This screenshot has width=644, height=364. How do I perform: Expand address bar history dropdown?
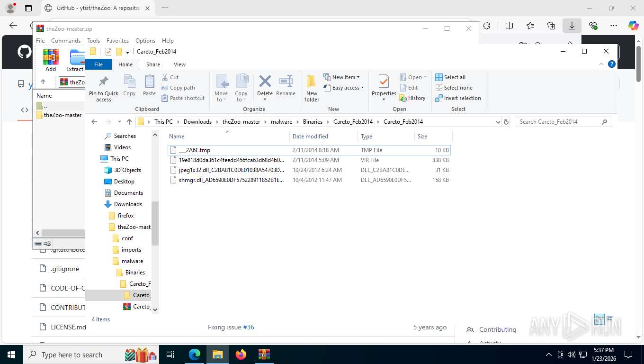498,122
